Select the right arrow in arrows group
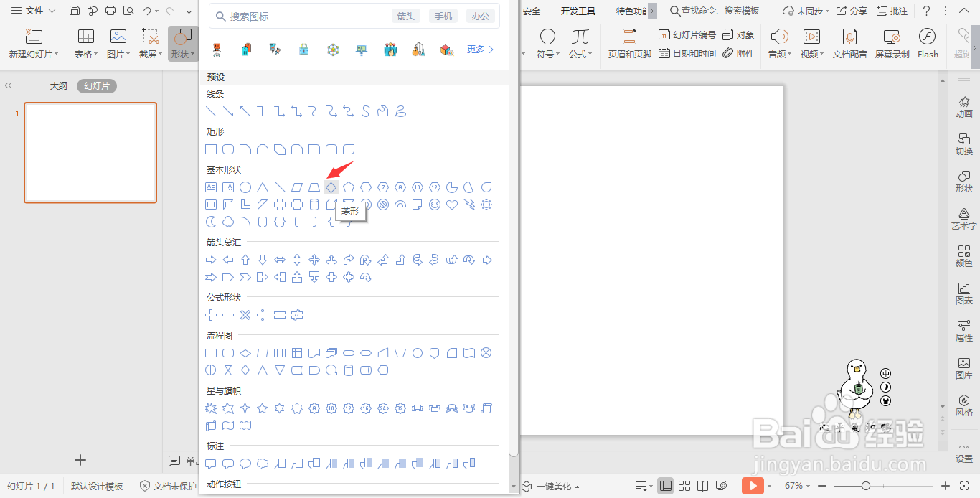The height and width of the screenshot is (498, 980). coord(211,260)
